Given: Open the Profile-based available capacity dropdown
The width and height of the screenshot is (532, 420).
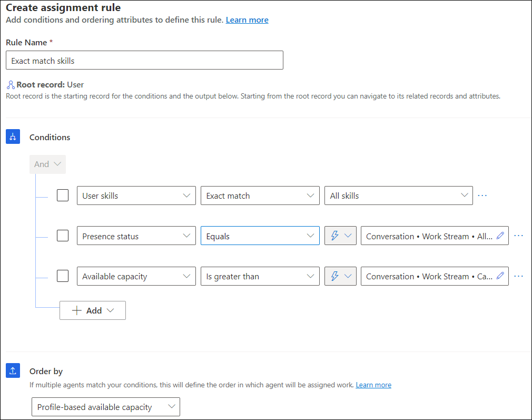Looking at the screenshot, I should (106, 407).
